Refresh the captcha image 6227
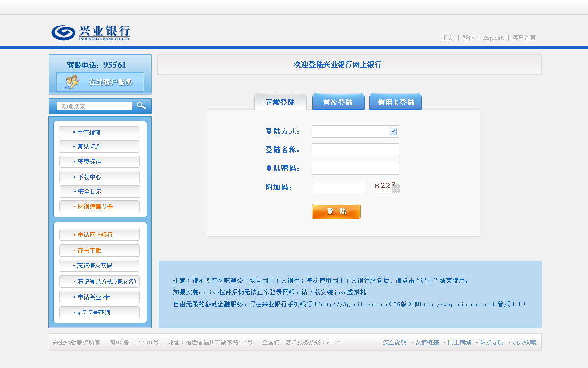Viewport: 588px width, 368px height. coord(386,186)
